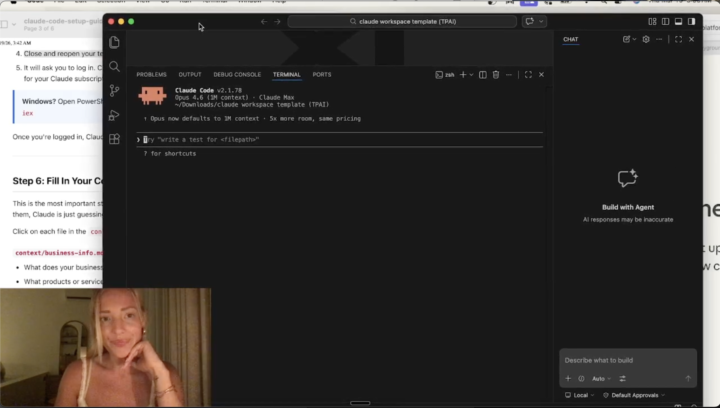Kill terminal with trash icon
The width and height of the screenshot is (720, 408).
496,75
